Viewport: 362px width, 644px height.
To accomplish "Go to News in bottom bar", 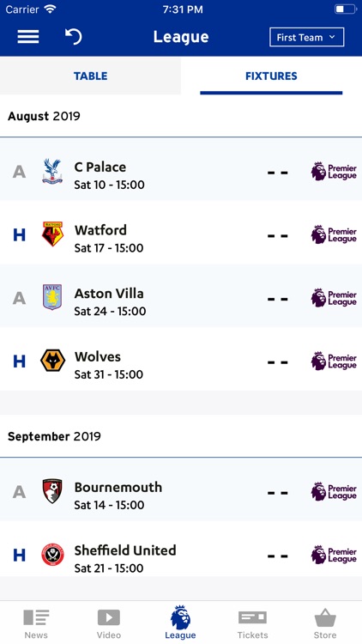I will point(36,624).
